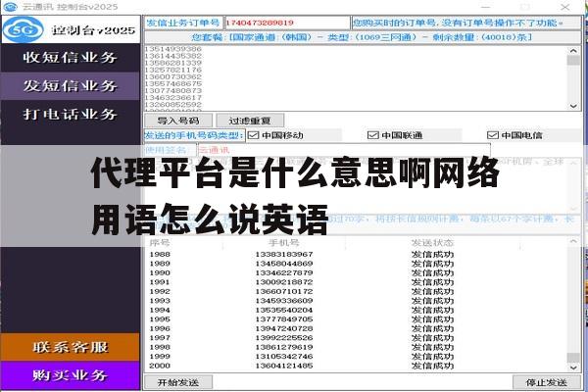Image resolution: width=588 pixels, height=392 pixels.
Task: Click the results table scroll-down arrow
Action: click(x=573, y=367)
